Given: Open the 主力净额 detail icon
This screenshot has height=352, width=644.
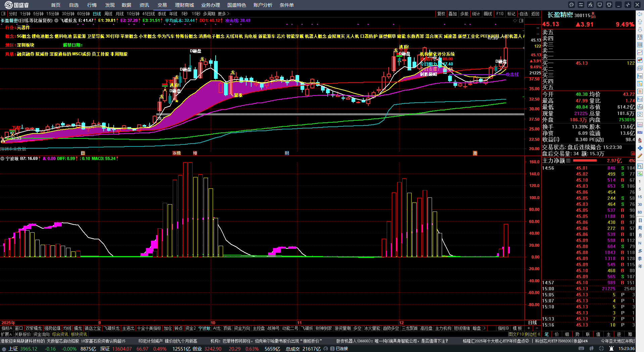Looking at the screenshot, I should tap(568, 161).
